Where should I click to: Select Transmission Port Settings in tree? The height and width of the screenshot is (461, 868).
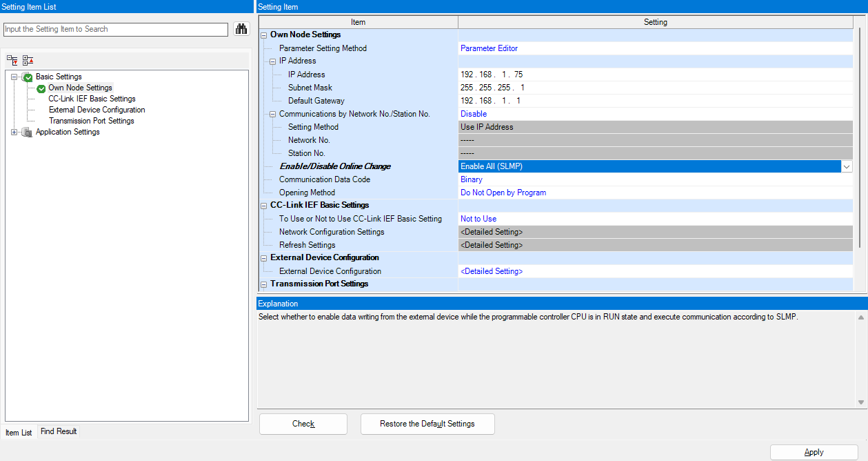tap(91, 121)
